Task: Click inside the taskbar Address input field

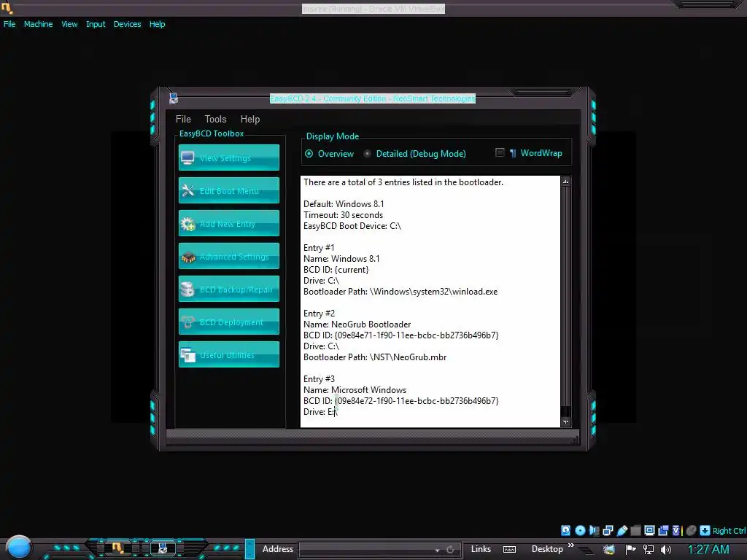Action: coord(366,550)
